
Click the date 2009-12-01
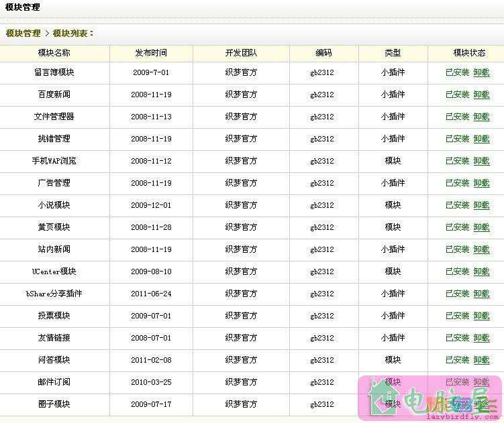(x=151, y=205)
